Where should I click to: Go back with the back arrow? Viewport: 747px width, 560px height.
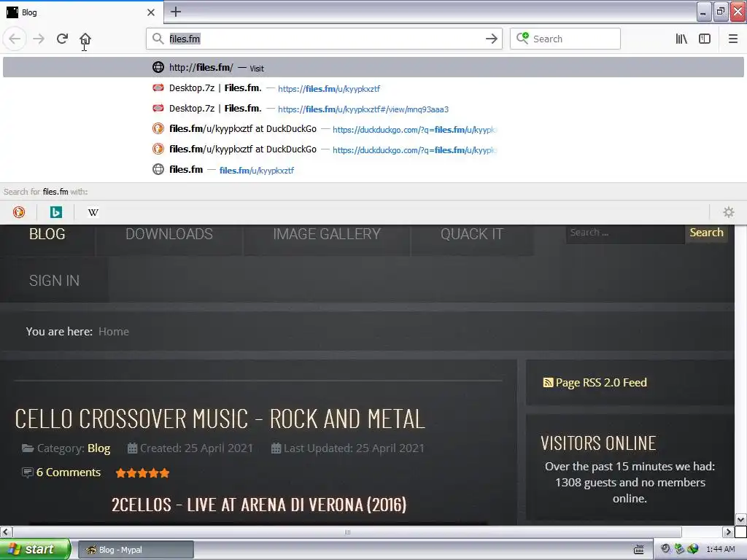tap(15, 39)
